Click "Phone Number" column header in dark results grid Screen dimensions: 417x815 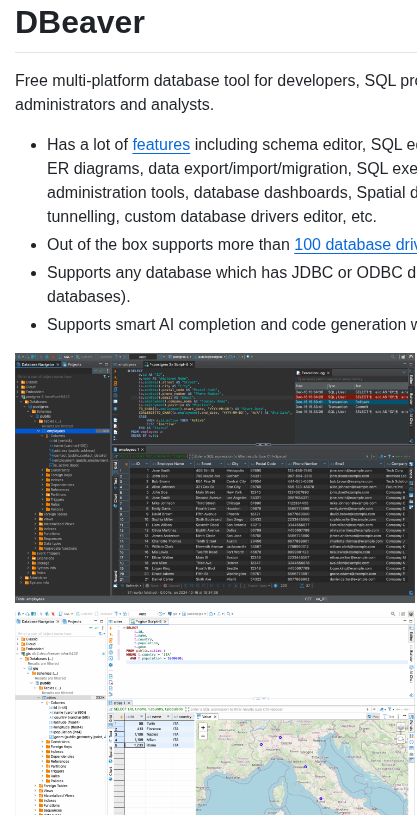coord(305,463)
